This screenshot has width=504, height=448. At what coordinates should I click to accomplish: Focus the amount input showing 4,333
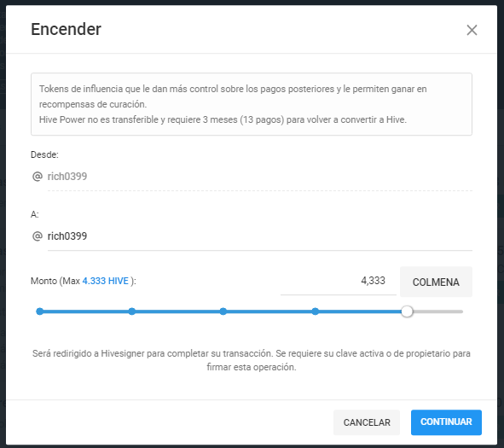339,281
